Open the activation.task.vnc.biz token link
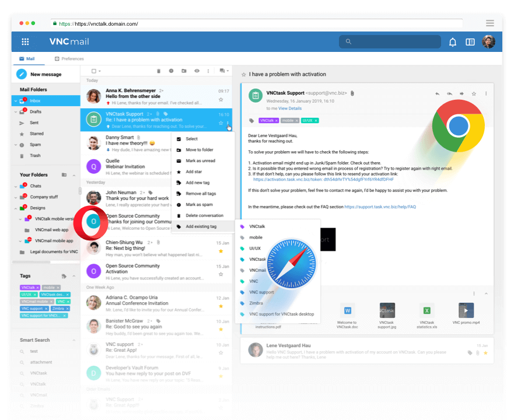The height and width of the screenshot is (420, 514). [323, 180]
